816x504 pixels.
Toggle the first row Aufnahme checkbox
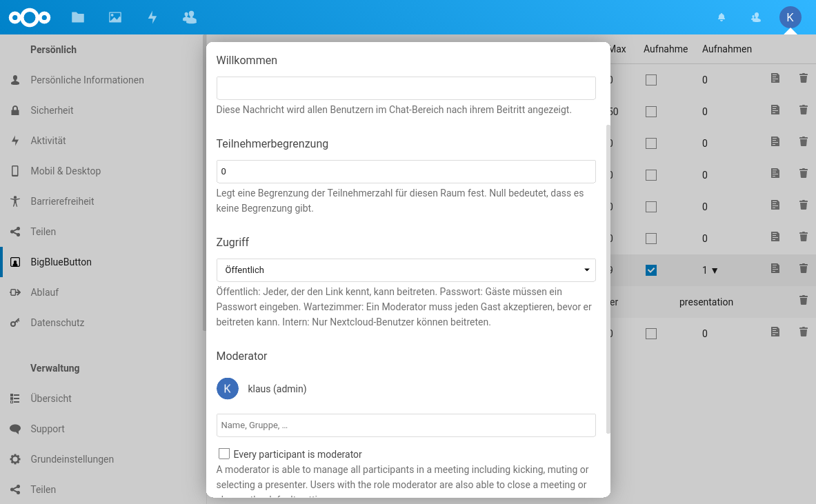click(651, 80)
